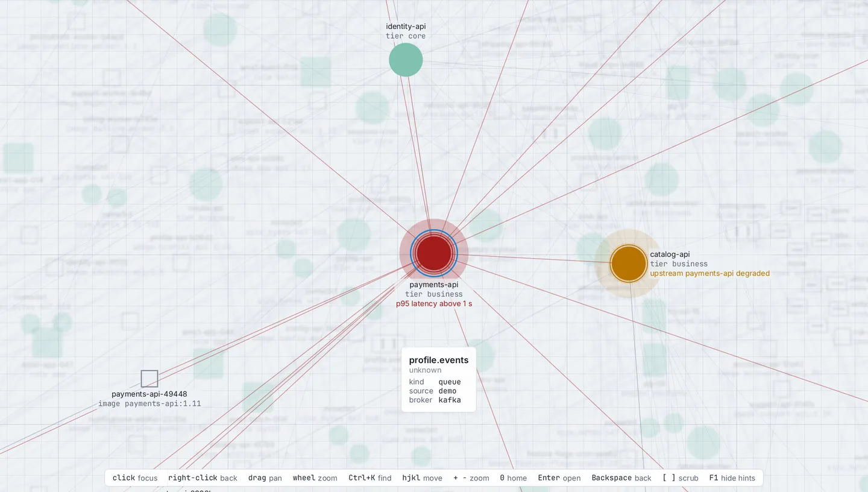Click the "tier core" label

(x=406, y=36)
